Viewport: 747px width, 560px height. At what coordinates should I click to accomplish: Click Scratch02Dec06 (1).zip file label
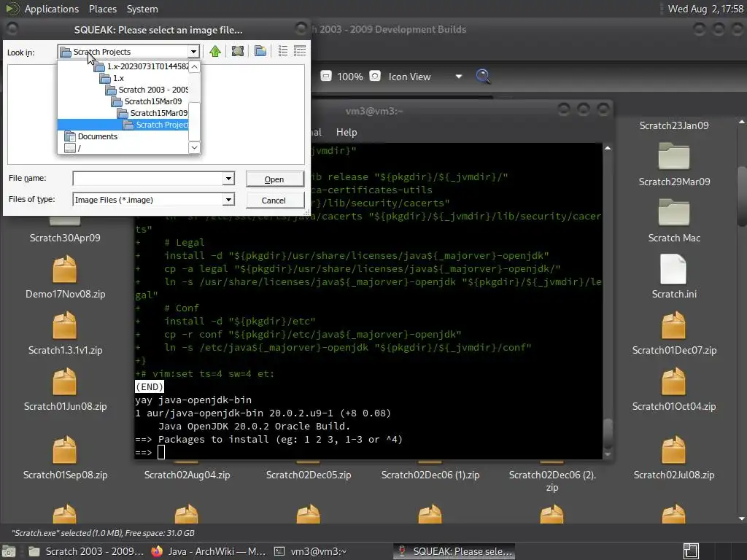pos(430,475)
